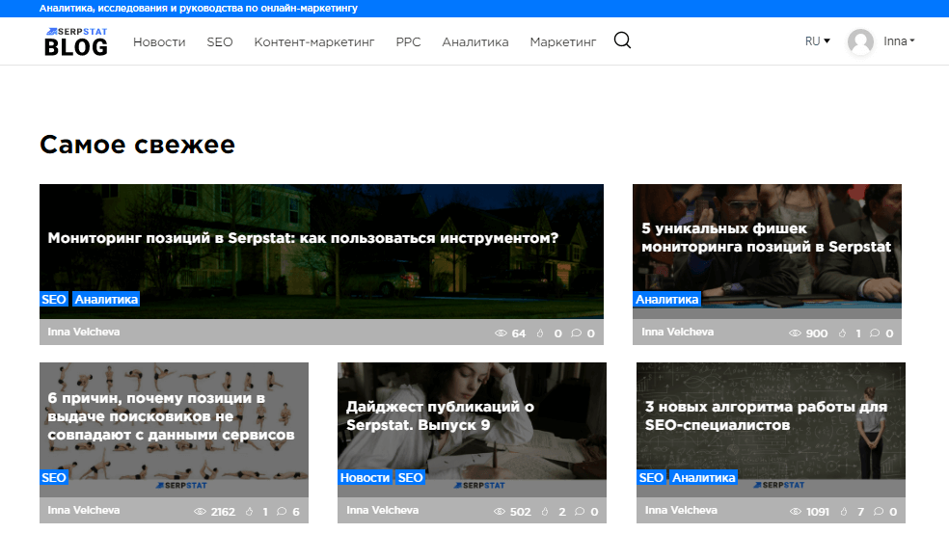Click Аналитика tag on Мониторинг позиций card
Viewport: 949px width, 560px height.
coord(106,299)
